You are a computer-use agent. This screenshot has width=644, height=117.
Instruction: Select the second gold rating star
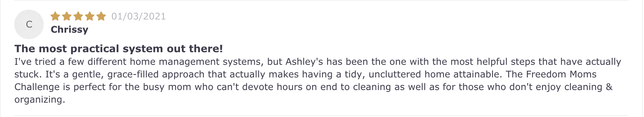click(67, 16)
